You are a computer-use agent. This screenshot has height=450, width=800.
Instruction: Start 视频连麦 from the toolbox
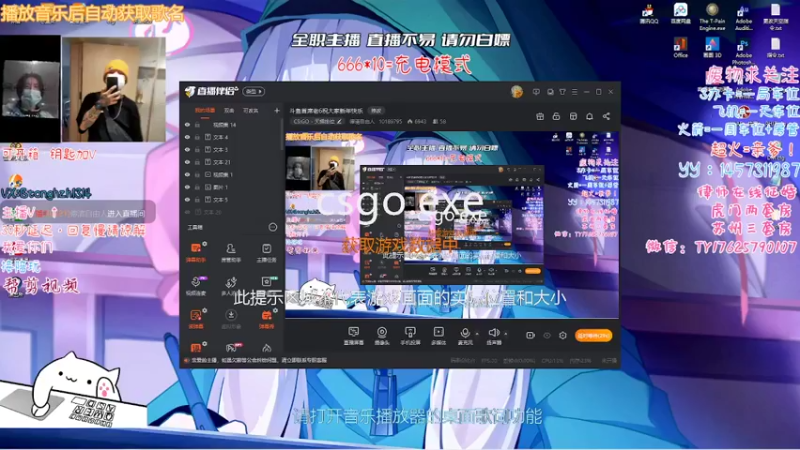point(195,285)
